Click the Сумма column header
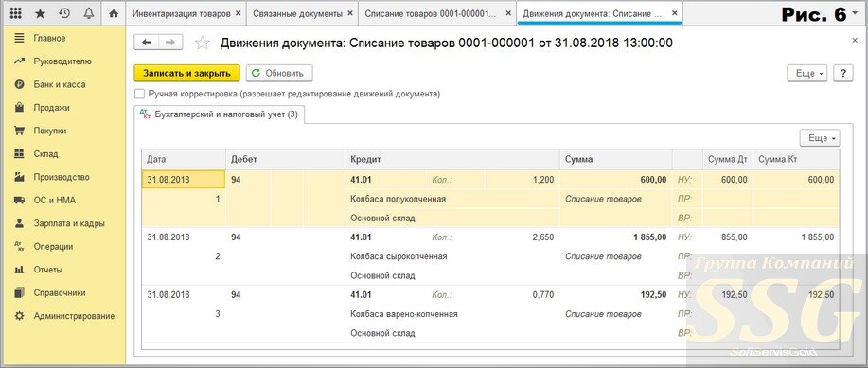 click(x=615, y=159)
